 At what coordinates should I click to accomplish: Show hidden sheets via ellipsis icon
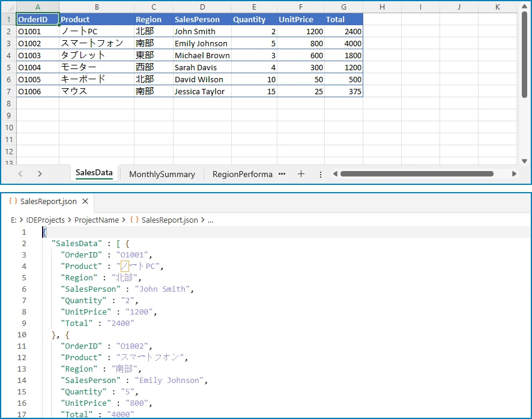pos(282,174)
